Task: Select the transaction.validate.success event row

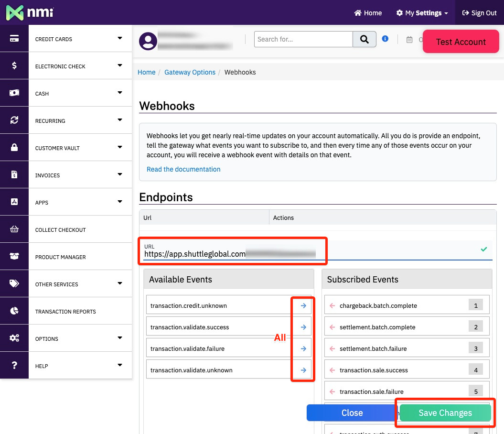Action: pyautogui.click(x=229, y=327)
